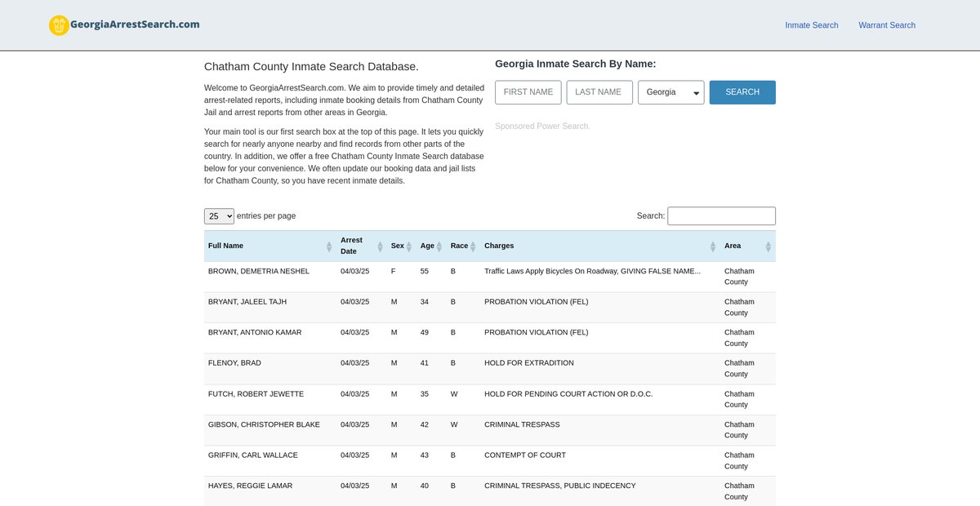Open the entries per page dropdown
Viewport: 980px width, 506px height.
(x=219, y=216)
